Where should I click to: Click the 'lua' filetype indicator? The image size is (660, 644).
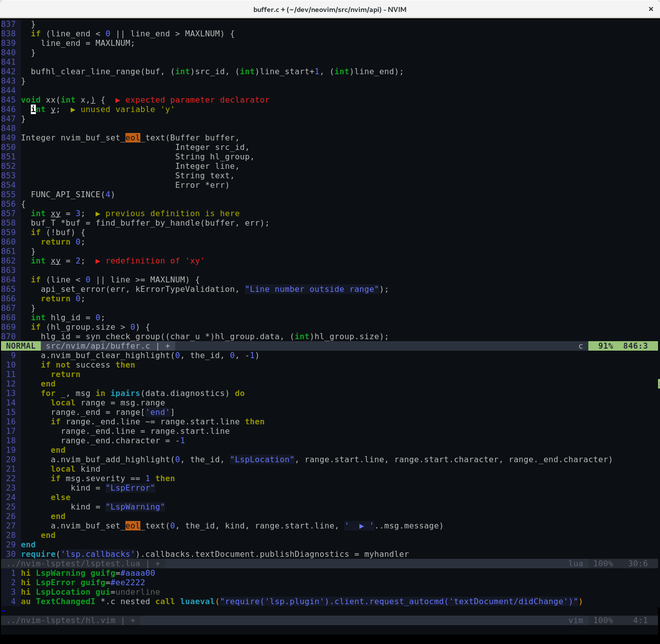coord(576,564)
